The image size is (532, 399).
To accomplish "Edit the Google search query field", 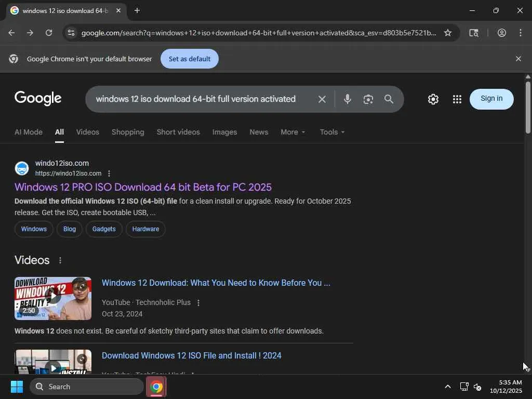I will click(196, 99).
